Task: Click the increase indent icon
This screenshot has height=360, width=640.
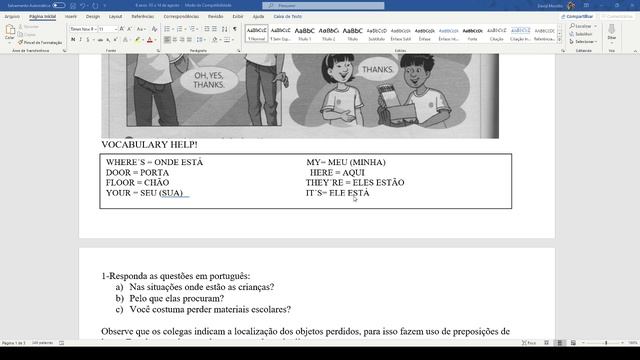Action: click(x=214, y=29)
